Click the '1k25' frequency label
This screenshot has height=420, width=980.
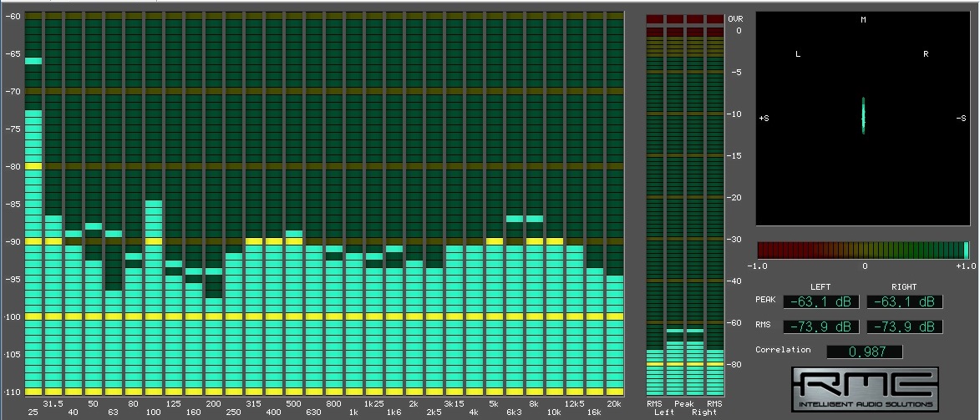tap(373, 404)
